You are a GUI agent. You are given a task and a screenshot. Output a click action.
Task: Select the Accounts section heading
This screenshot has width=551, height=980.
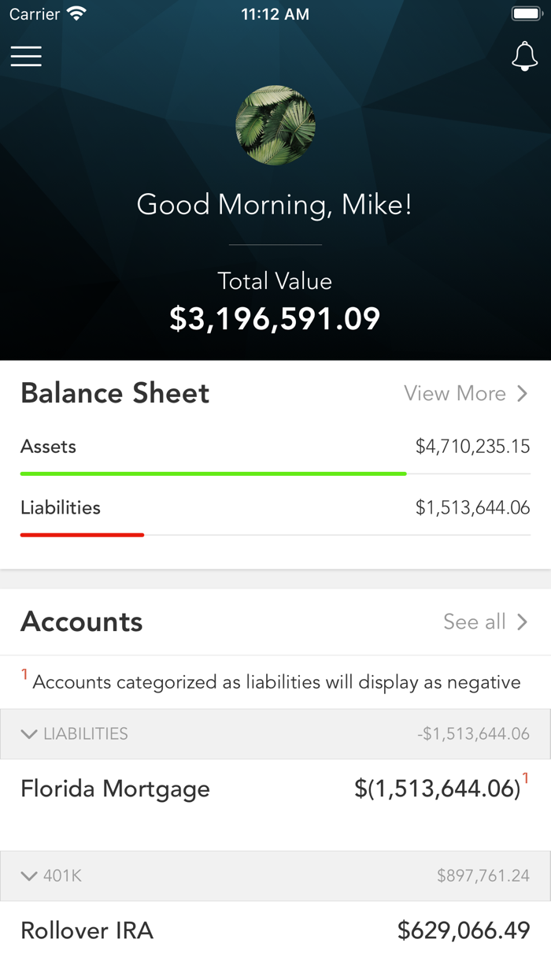point(81,622)
